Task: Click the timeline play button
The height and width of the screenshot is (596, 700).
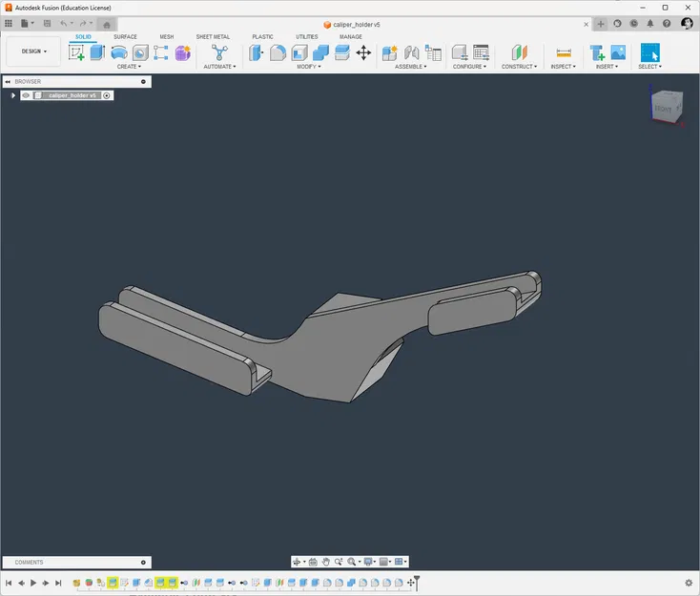Action: (33, 583)
